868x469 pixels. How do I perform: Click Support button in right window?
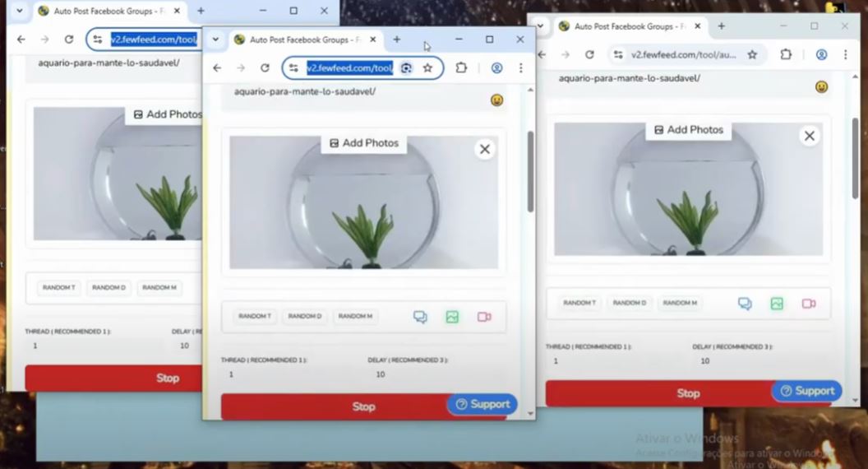[807, 391]
